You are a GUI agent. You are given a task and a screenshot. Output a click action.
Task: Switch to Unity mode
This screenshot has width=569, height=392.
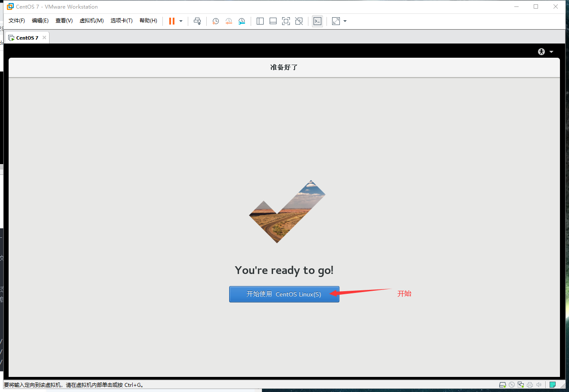click(299, 21)
